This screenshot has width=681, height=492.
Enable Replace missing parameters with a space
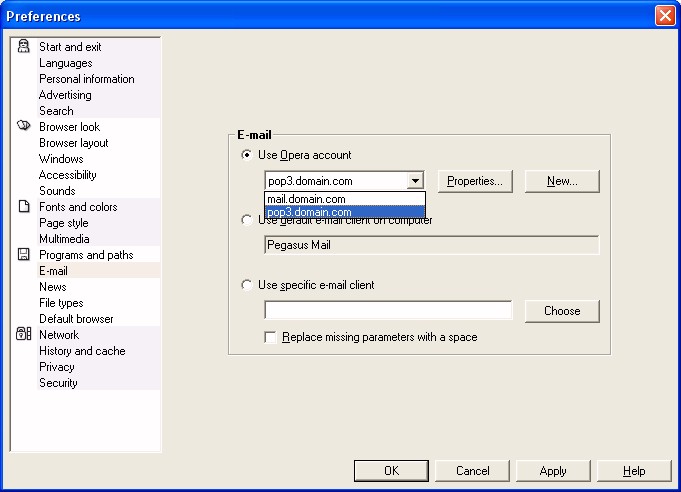pos(270,337)
